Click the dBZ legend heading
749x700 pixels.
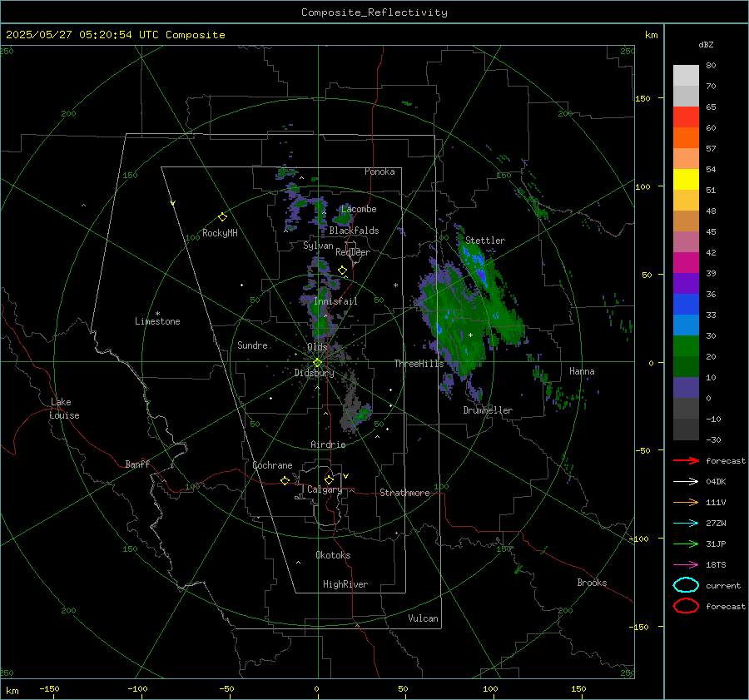coord(706,44)
